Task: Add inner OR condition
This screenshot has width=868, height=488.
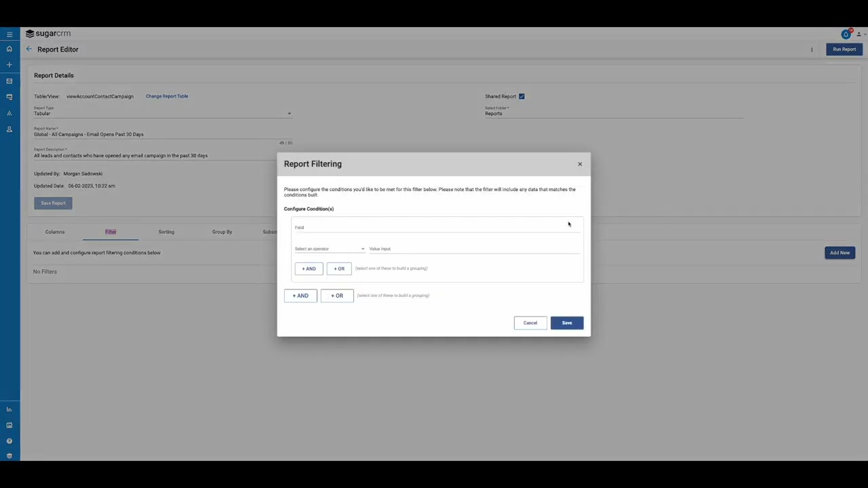Action: pos(339,269)
